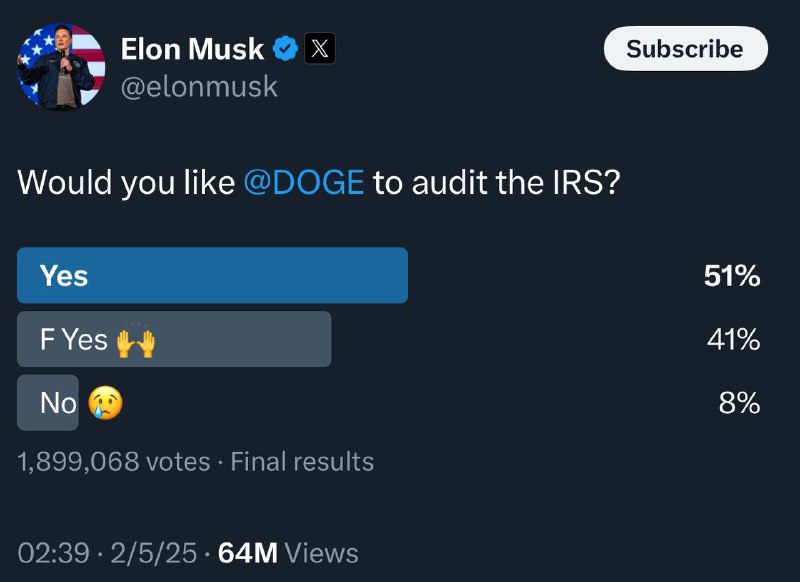
Task: Click the crying face emoji
Action: click(106, 403)
